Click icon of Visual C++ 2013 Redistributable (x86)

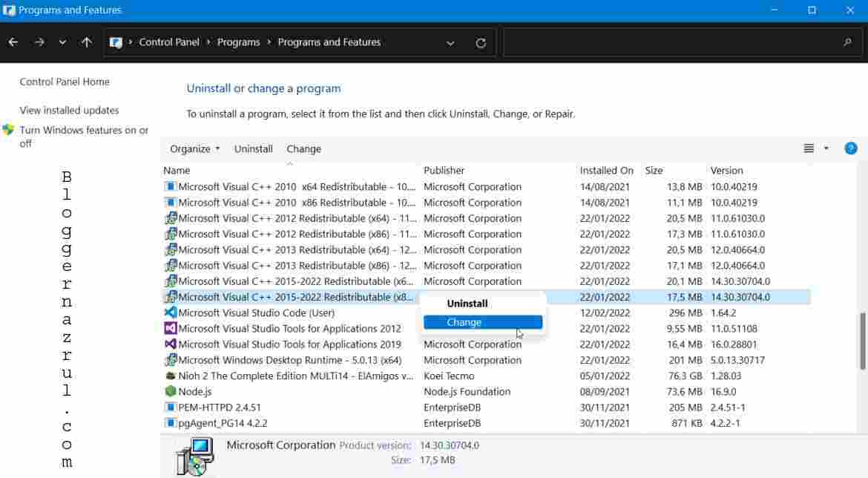[x=171, y=265]
